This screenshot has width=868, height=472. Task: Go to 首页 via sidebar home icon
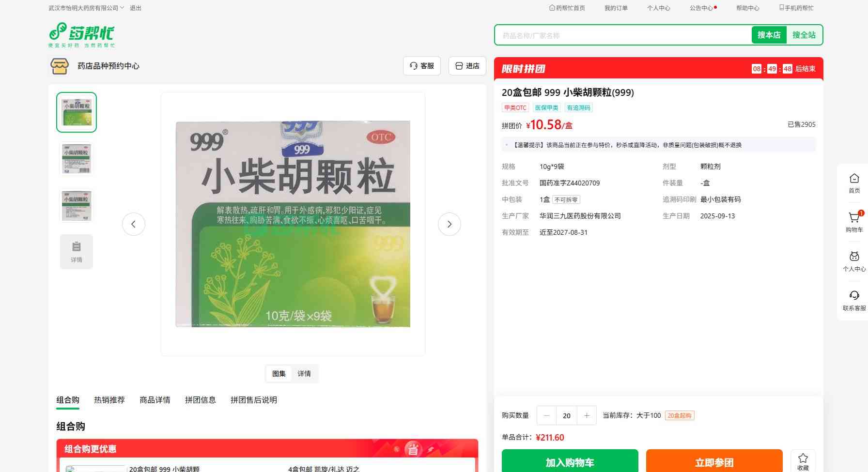[x=854, y=183]
